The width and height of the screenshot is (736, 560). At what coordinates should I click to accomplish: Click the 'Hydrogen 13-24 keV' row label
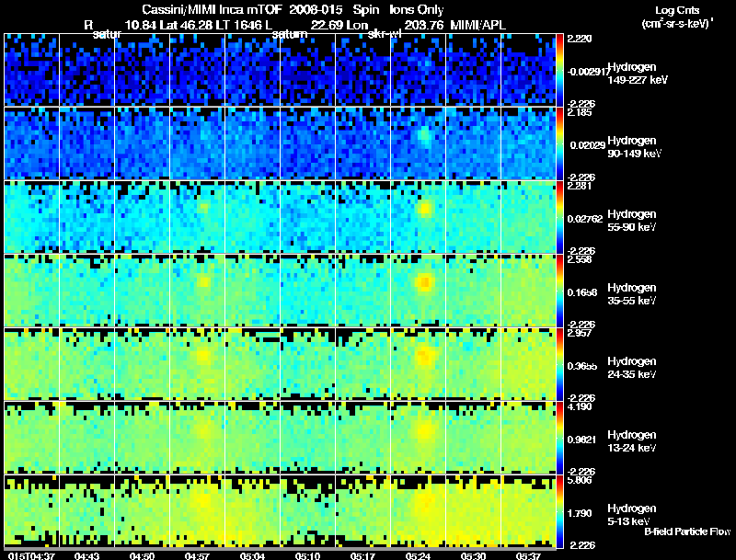[x=632, y=441]
